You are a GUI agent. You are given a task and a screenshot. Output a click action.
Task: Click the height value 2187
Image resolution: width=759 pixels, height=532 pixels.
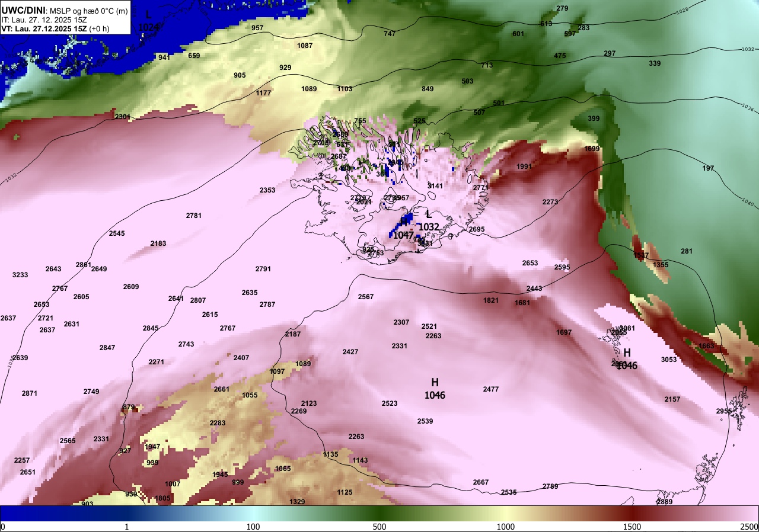click(293, 334)
